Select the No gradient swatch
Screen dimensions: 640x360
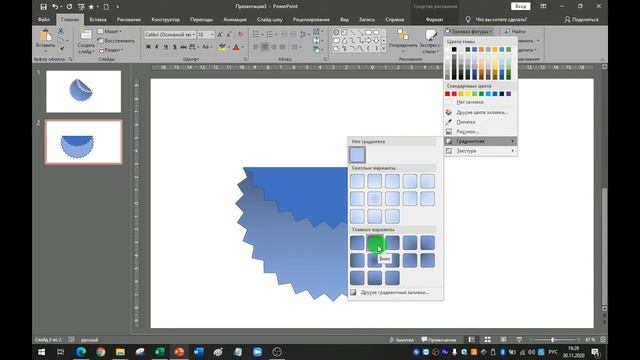click(x=357, y=155)
